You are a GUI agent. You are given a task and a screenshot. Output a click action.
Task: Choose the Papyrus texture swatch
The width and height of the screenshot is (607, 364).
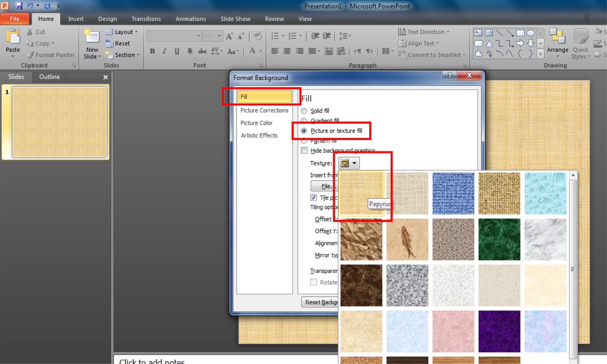[361, 193]
